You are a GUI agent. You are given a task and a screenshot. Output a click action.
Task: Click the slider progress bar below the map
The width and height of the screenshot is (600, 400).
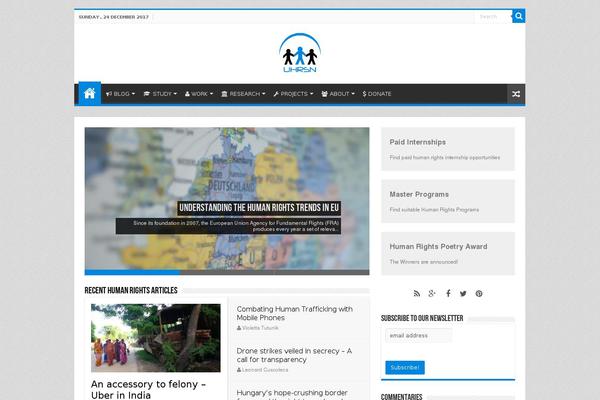point(227,272)
